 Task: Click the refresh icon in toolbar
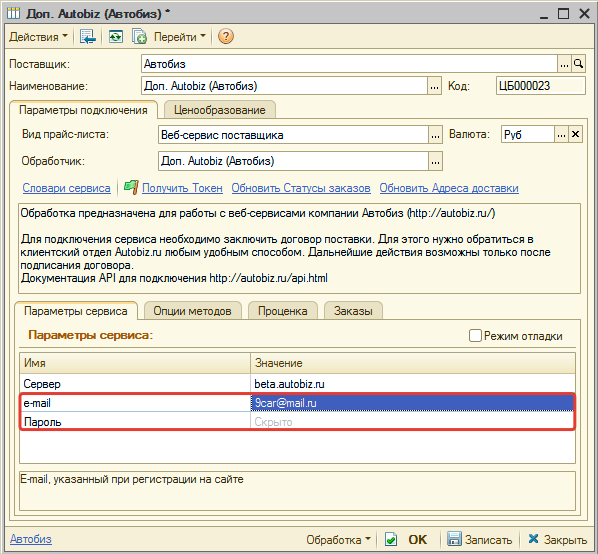[116, 37]
